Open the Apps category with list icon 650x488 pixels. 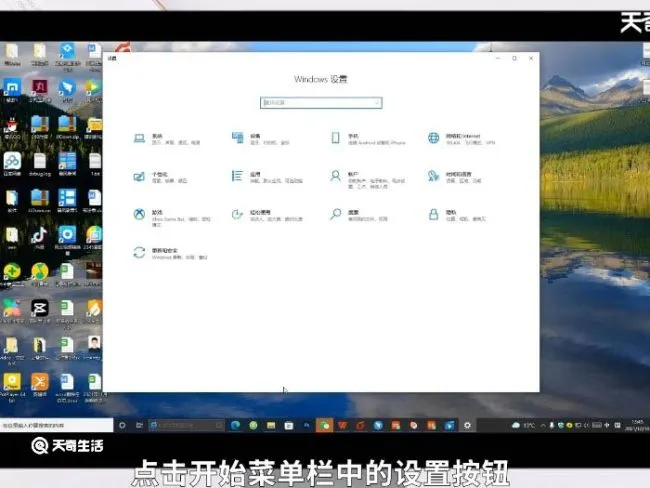(267, 177)
